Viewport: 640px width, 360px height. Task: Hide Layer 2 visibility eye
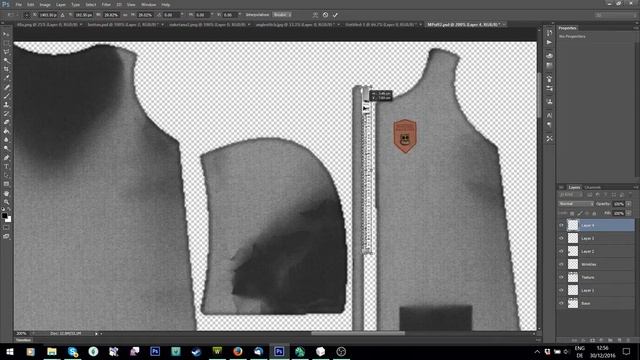coord(561,251)
